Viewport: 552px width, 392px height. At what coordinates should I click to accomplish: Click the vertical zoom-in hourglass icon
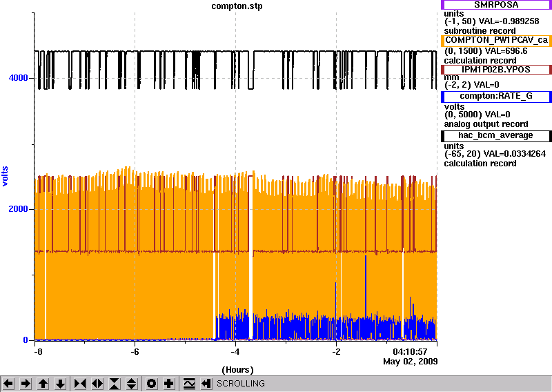(x=115, y=383)
